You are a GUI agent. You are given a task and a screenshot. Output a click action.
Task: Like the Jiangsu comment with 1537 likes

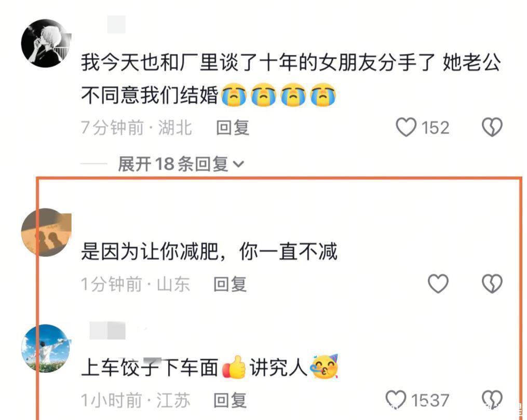pyautogui.click(x=396, y=400)
